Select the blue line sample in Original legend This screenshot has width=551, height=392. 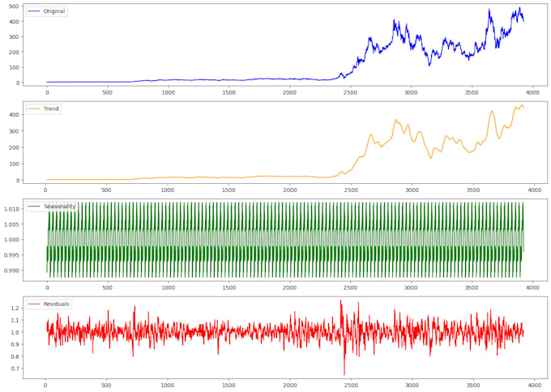[x=34, y=11]
